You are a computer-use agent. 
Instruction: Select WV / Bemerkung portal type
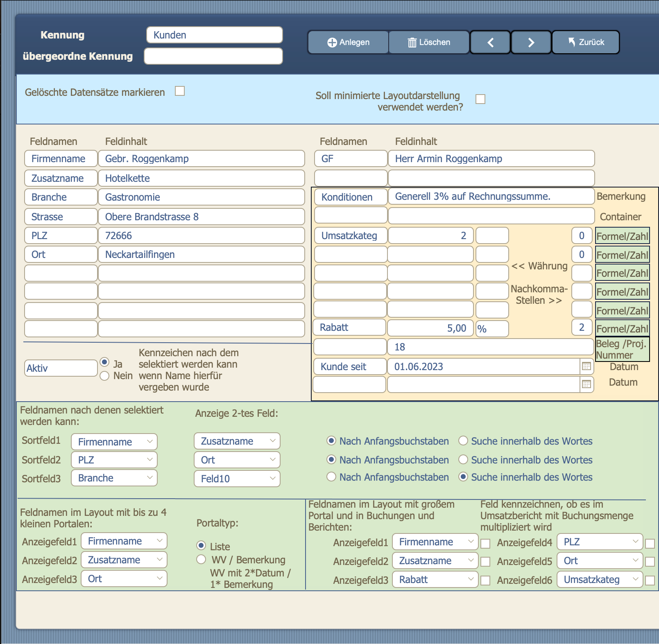click(201, 559)
